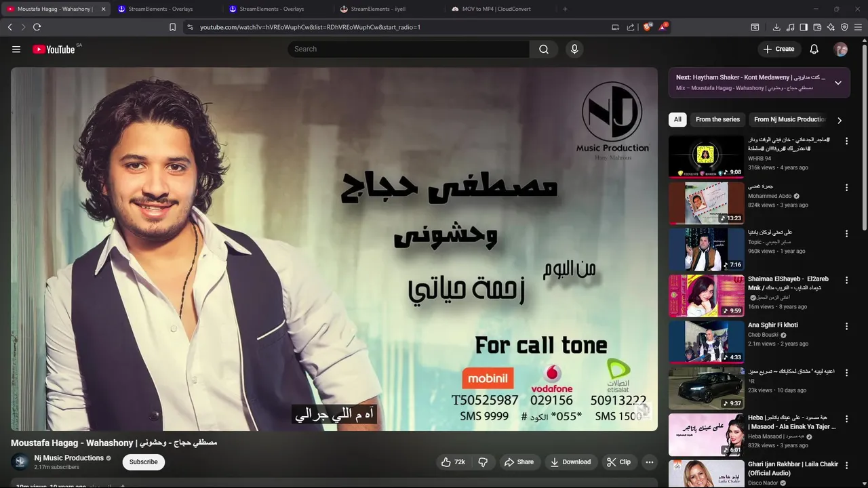Screen dimensions: 868x488
Task: Go to YouTube home via logo
Action: pos(54,49)
